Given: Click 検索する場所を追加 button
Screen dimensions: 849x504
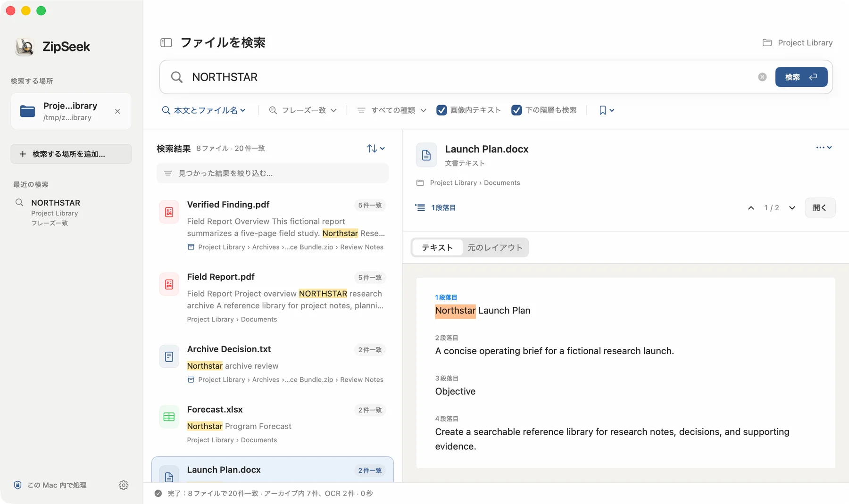Looking at the screenshot, I should (71, 154).
